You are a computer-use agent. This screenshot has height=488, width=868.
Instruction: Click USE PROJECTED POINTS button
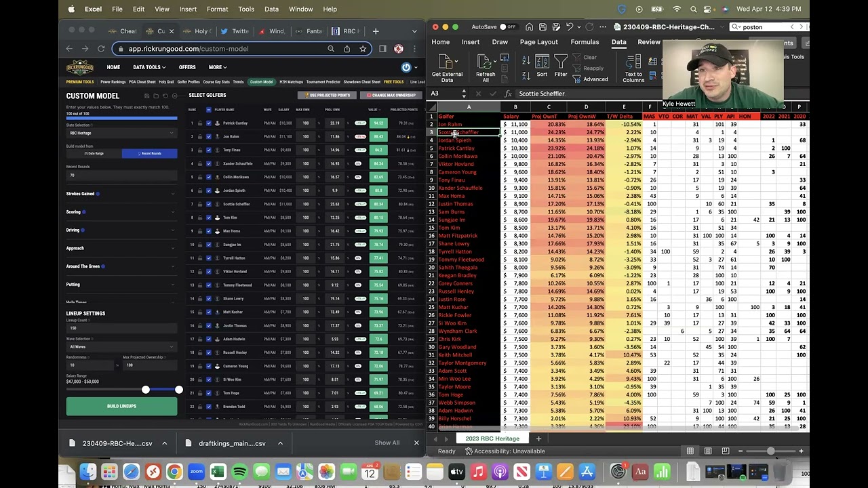coord(328,96)
